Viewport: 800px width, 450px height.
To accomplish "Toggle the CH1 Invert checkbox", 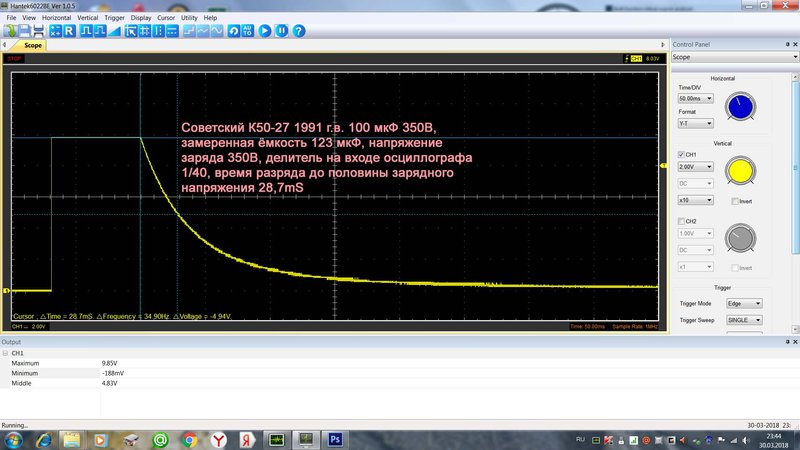I will coord(735,202).
